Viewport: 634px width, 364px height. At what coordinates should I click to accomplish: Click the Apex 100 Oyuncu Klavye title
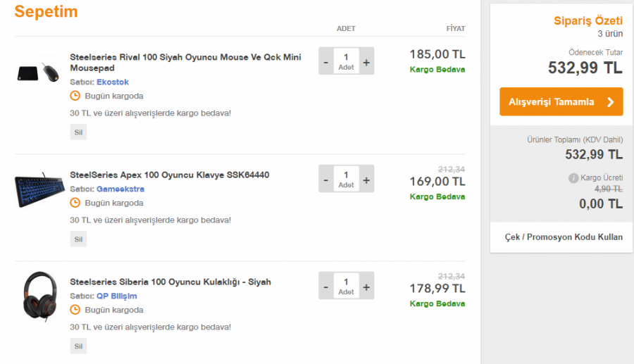coord(169,175)
